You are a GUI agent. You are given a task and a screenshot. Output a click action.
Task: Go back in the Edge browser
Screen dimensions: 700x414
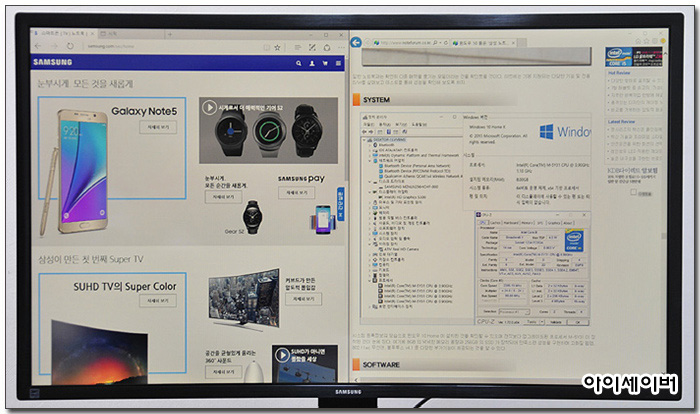38,46
